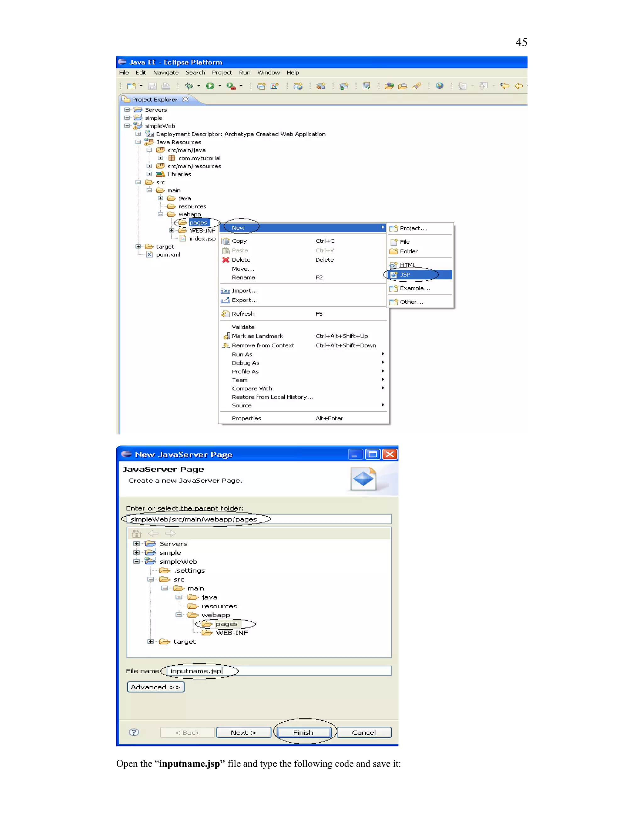
Task: Click the Back navigation arrow in toolbar
Action: pyautogui.click(x=519, y=86)
